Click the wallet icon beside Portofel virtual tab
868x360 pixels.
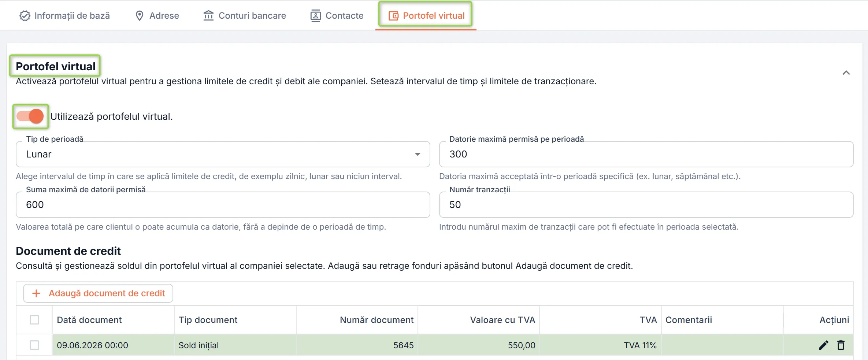pos(393,16)
